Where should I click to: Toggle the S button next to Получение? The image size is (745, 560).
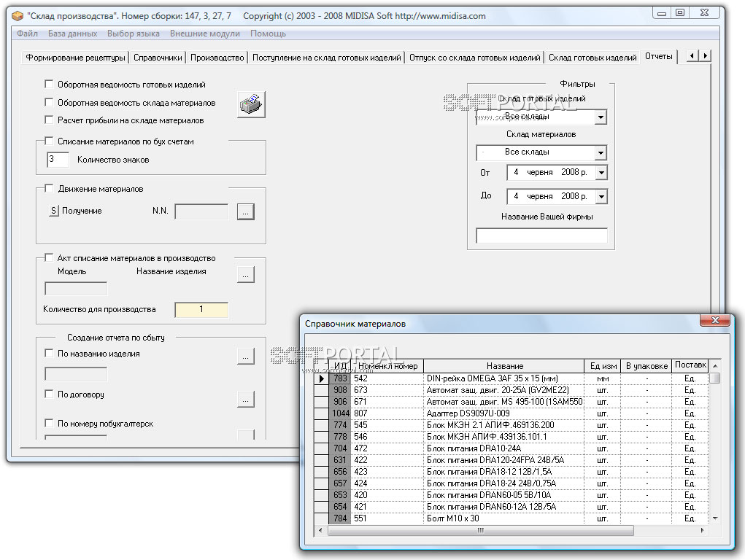tap(54, 211)
